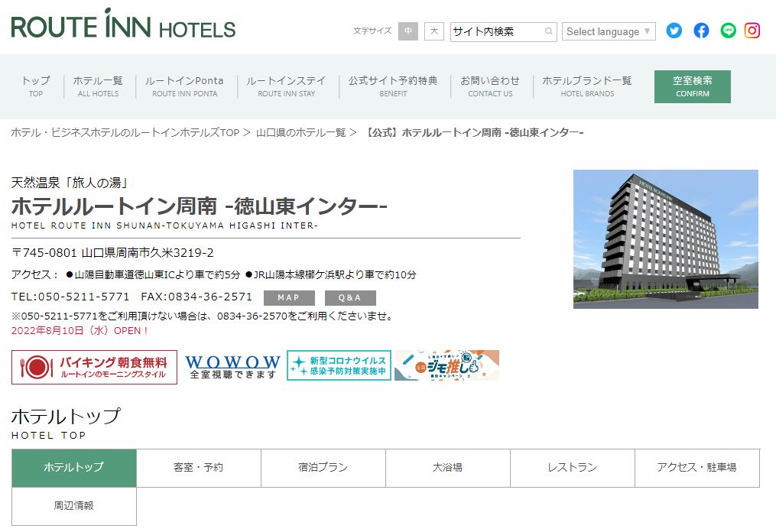Open the Instagram icon link

752,31
